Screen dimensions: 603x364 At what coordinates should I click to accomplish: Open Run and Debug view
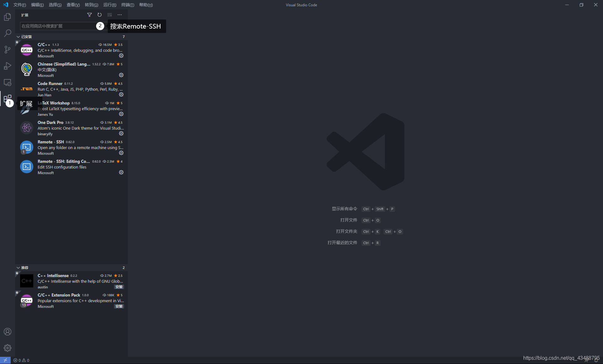point(8,66)
